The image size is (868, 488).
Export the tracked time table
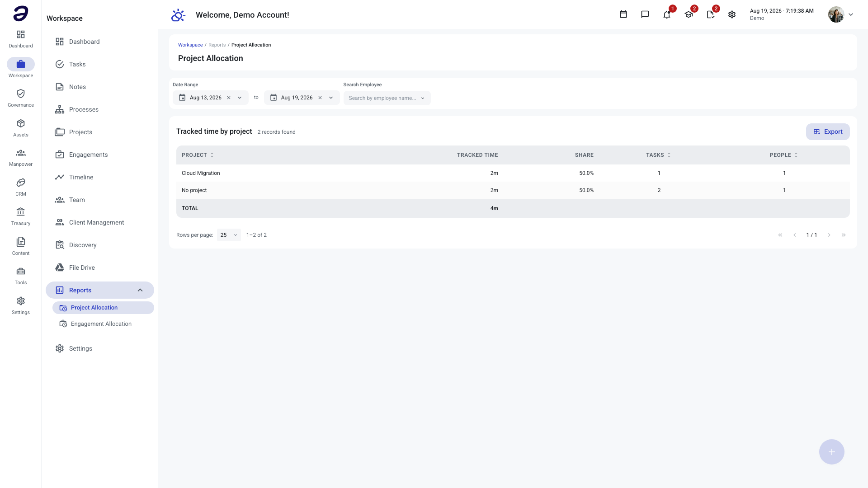tap(828, 131)
